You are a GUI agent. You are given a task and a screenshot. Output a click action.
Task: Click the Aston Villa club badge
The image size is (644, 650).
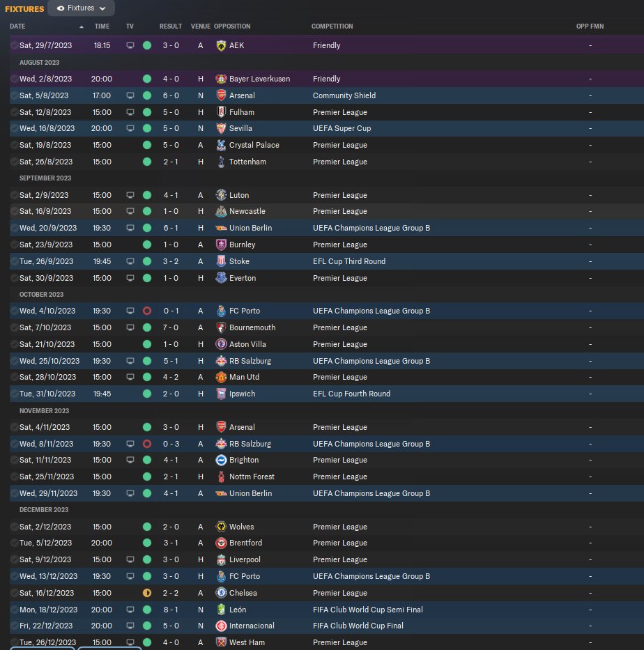pos(221,344)
